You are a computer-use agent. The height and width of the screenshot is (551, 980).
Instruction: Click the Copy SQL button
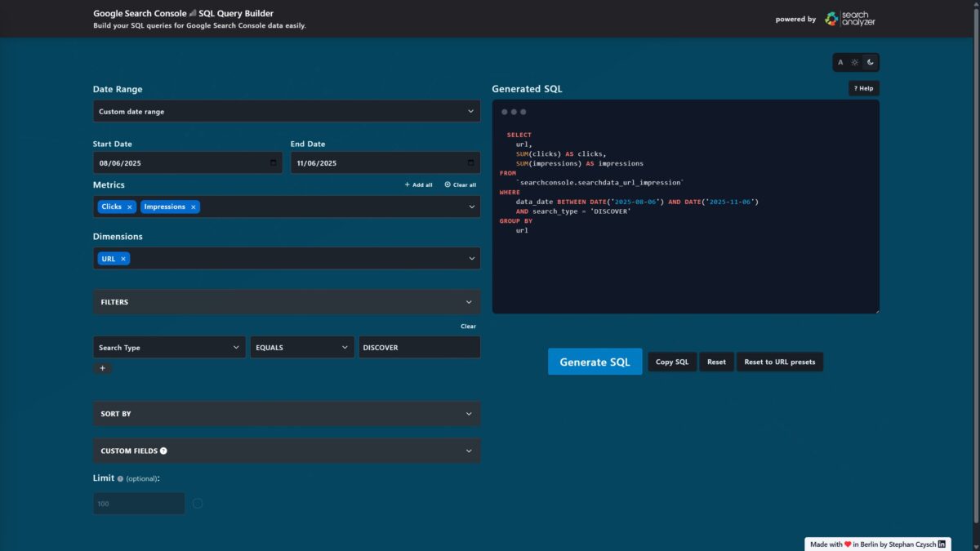[672, 362]
